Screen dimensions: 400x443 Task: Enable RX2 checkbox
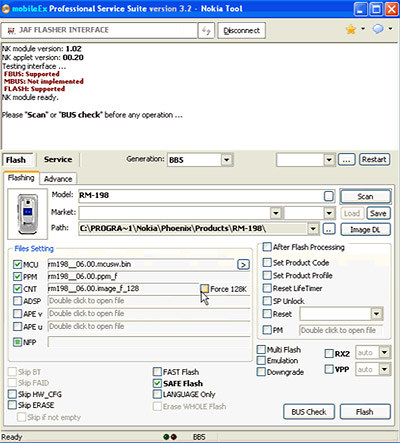[329, 353]
